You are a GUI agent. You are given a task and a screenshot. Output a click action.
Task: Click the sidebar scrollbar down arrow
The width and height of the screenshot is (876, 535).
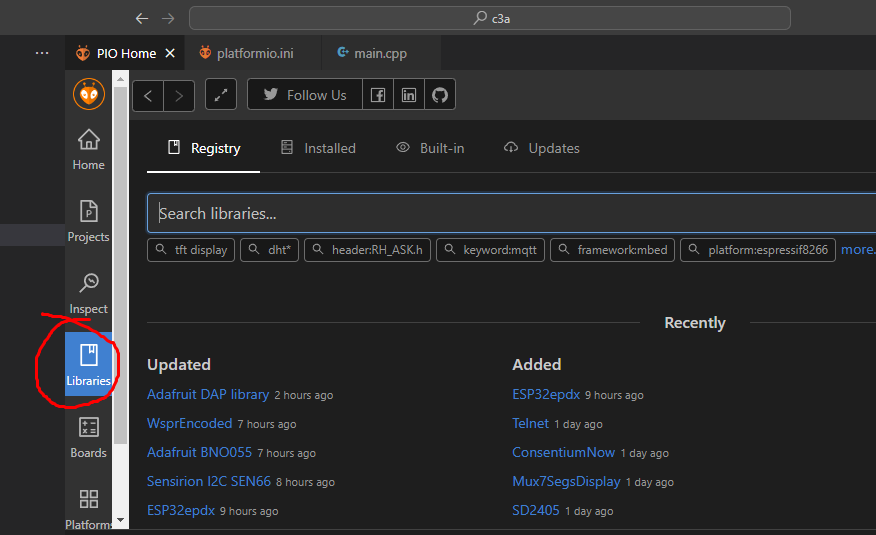[x=121, y=521]
